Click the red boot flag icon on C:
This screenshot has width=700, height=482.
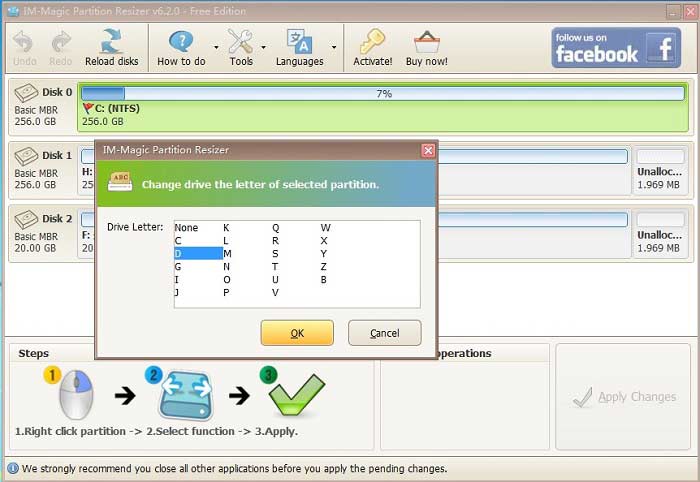click(88, 108)
